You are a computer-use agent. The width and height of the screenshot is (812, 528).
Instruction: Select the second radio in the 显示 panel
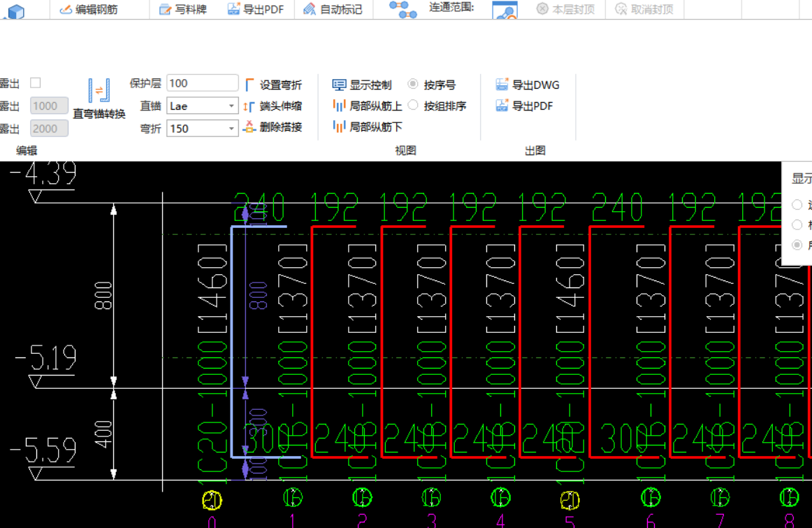[x=797, y=225]
